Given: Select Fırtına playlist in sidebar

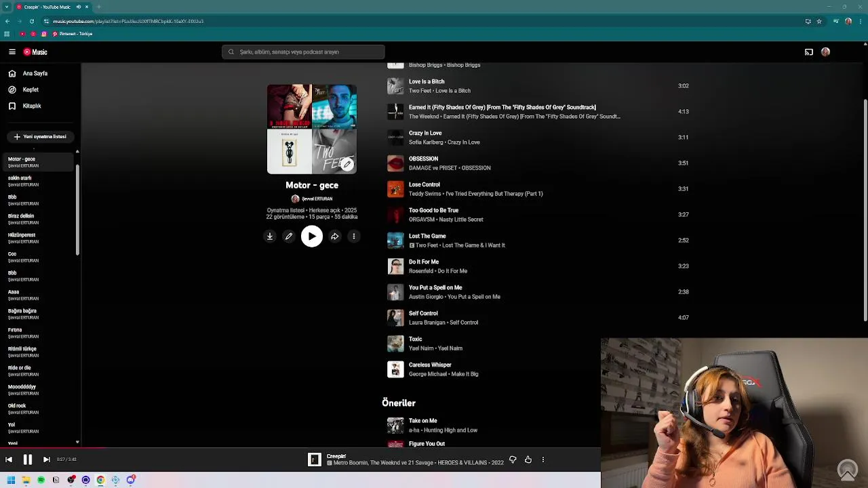Looking at the screenshot, I should [39, 333].
